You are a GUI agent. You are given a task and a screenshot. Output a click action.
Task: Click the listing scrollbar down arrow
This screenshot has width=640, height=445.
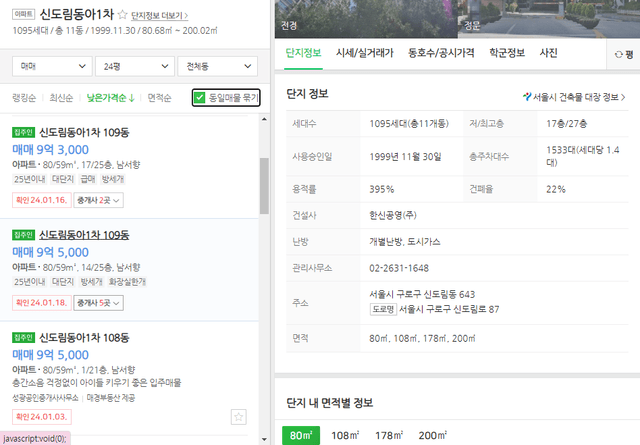264,440
